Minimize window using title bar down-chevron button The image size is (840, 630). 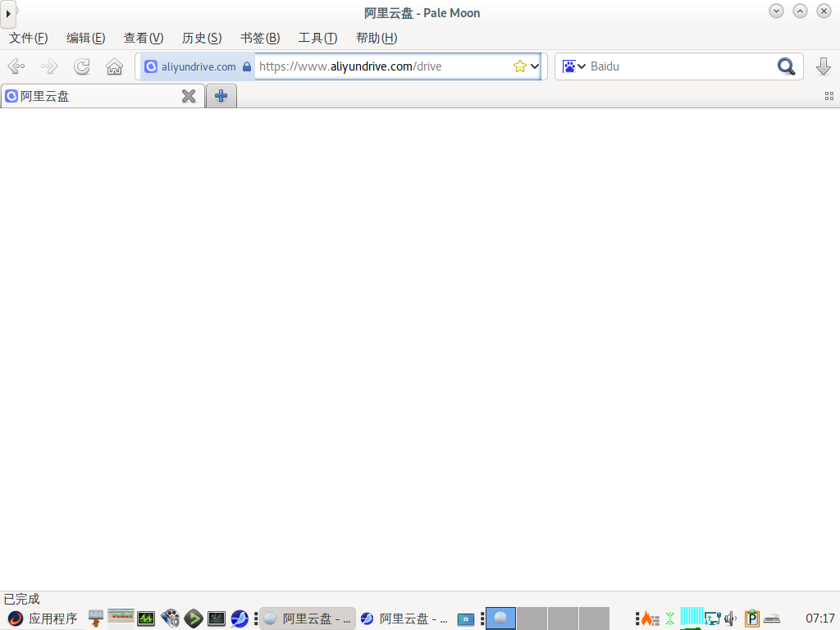(x=776, y=11)
